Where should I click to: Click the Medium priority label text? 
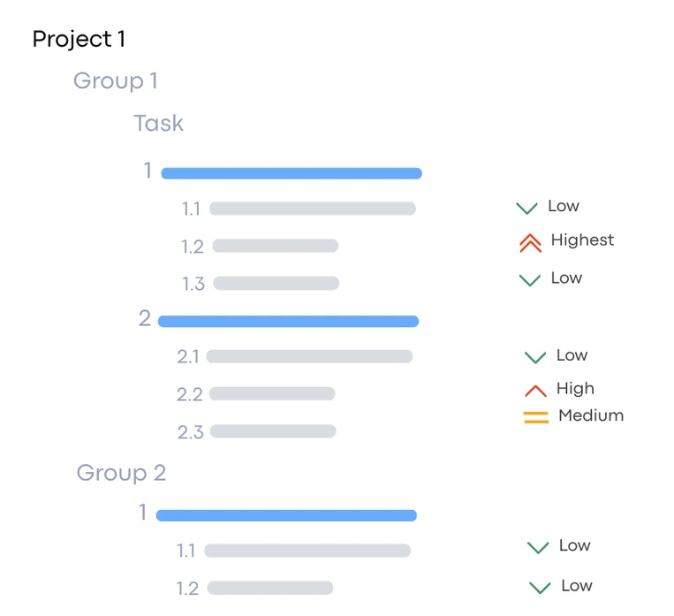pyautogui.click(x=590, y=415)
